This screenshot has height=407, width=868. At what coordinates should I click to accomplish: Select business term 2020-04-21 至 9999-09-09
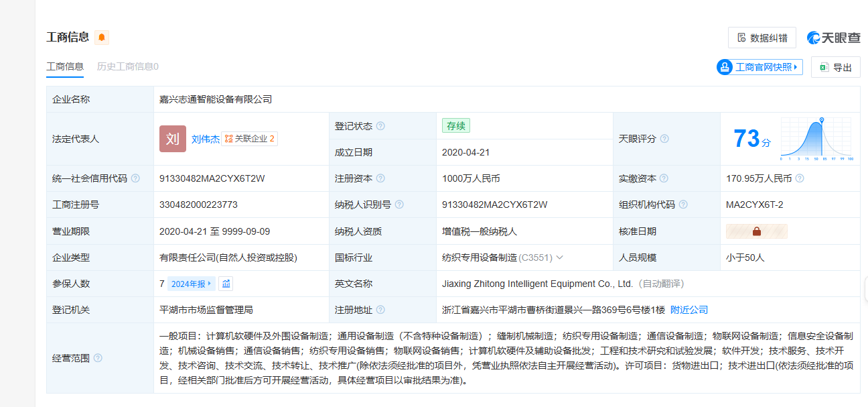click(x=214, y=231)
